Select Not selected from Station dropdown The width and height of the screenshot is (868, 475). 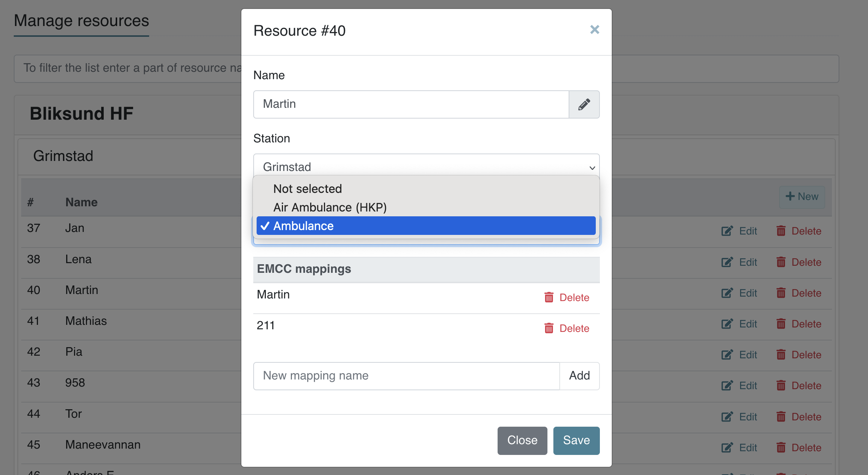307,188
